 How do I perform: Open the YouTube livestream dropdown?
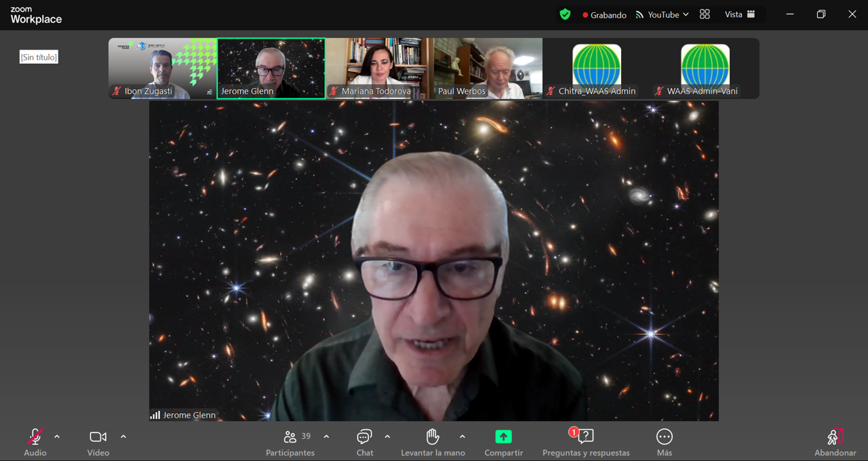click(662, 14)
